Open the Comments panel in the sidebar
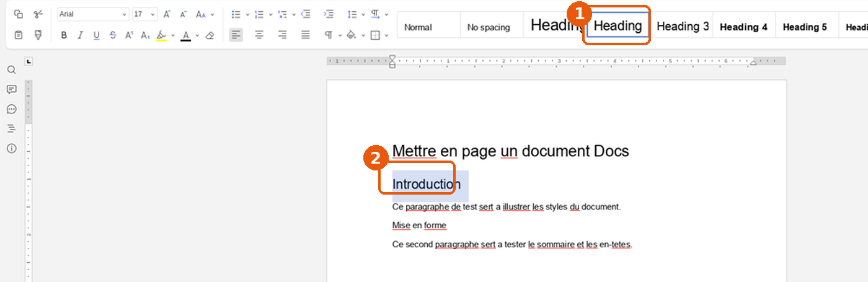Image resolution: width=868 pixels, height=282 pixels. pos(11,89)
